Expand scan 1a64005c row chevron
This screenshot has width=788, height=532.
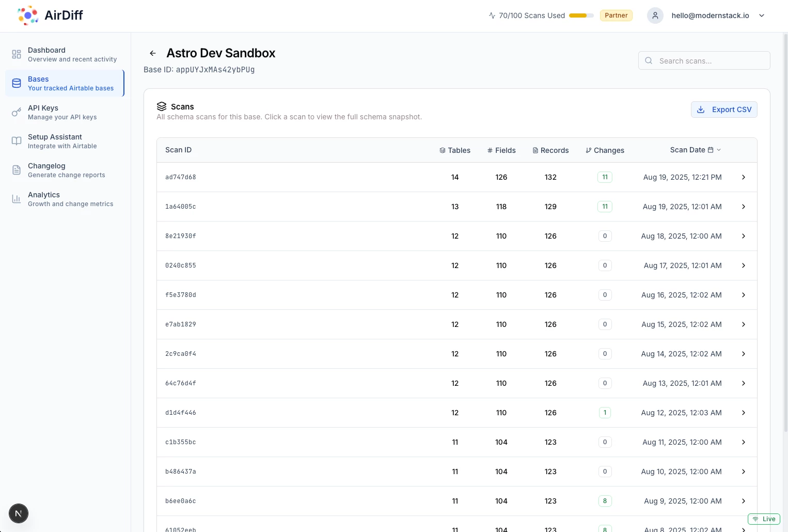[744, 207]
